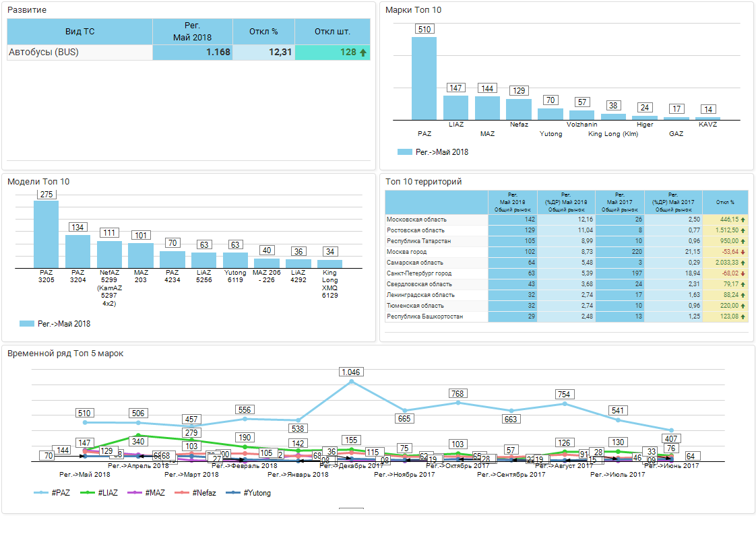Image resolution: width=756 pixels, height=534 pixels.
Task: Click Откл % header in Топ 10 территорий table
Action: 725,202
